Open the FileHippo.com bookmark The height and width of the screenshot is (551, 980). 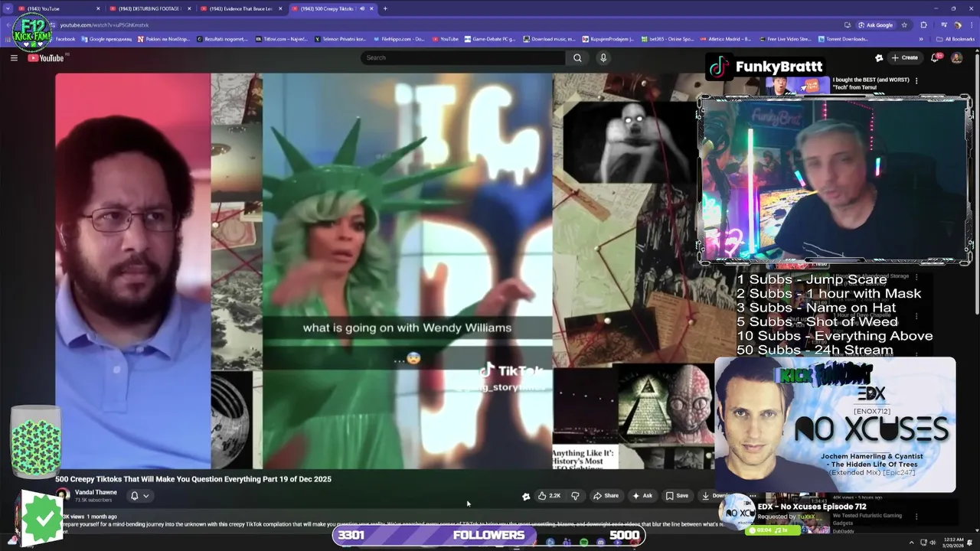pyautogui.click(x=399, y=39)
